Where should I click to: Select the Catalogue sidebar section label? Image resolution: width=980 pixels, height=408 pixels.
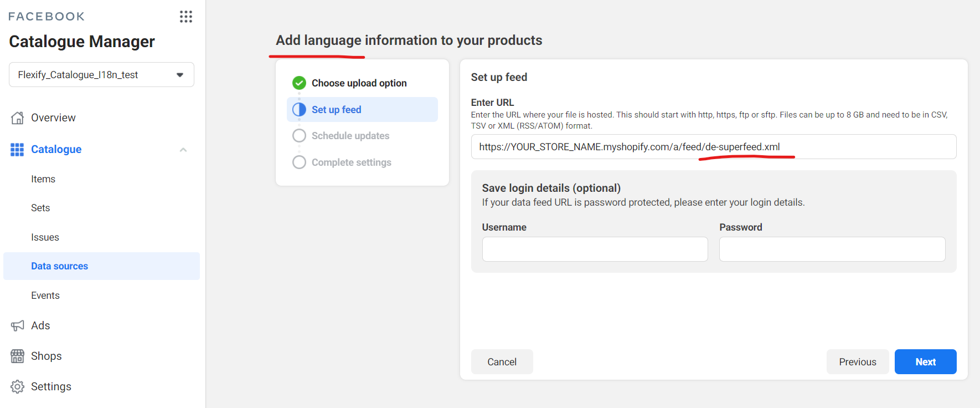(x=56, y=149)
